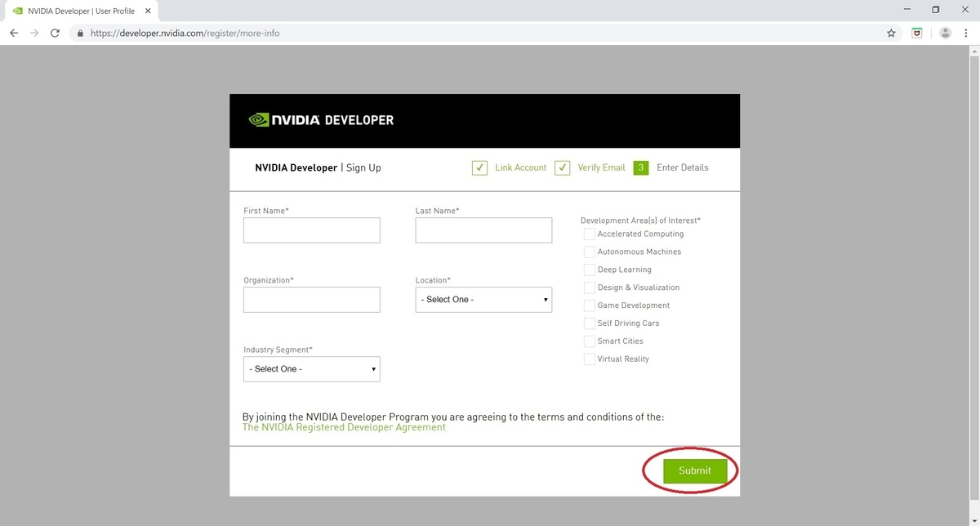Open the red shield extension icon

(x=917, y=33)
